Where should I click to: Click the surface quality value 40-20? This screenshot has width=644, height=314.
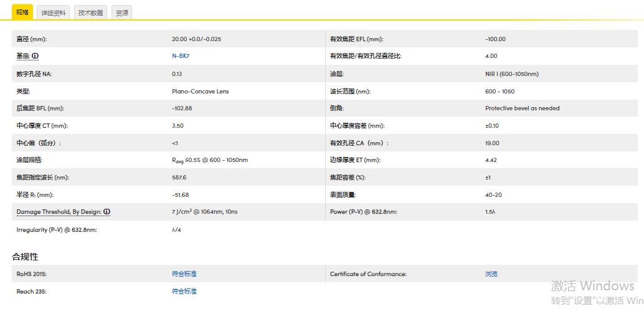[493, 195]
